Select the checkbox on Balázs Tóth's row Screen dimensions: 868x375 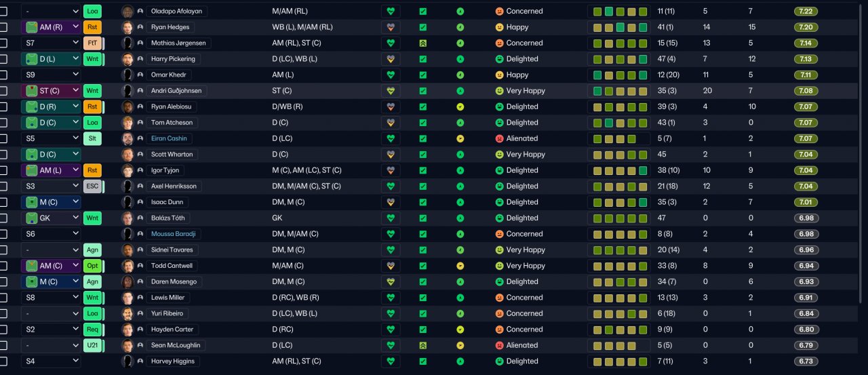3,218
